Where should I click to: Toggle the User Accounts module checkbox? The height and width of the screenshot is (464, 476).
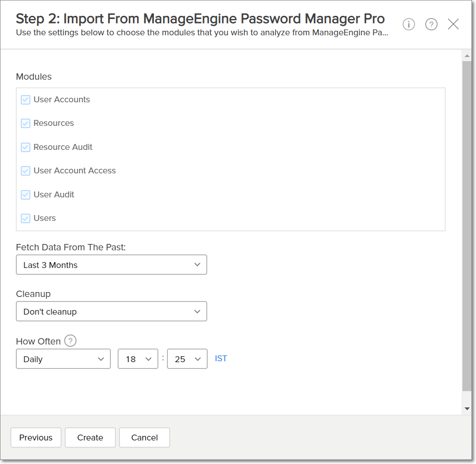point(26,100)
